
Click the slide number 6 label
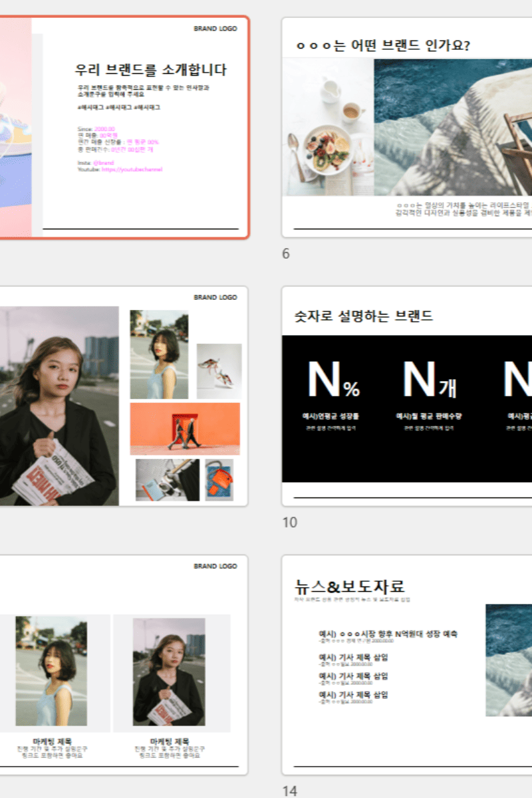(x=286, y=253)
